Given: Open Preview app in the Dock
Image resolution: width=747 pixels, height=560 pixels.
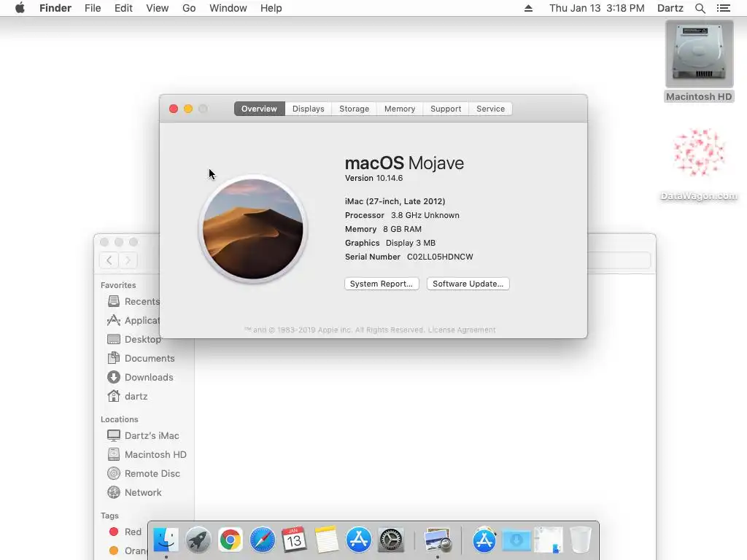Looking at the screenshot, I should [x=438, y=540].
